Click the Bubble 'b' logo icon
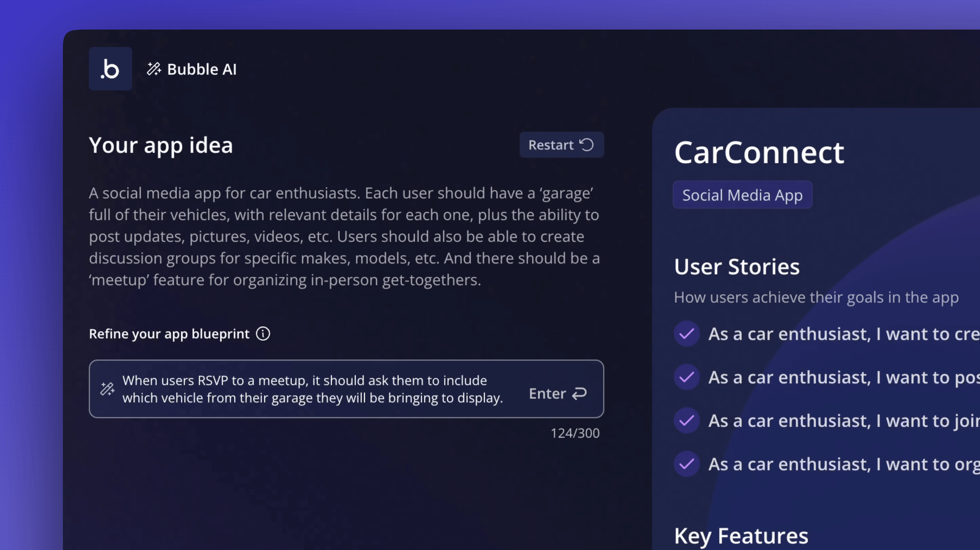 tap(110, 69)
